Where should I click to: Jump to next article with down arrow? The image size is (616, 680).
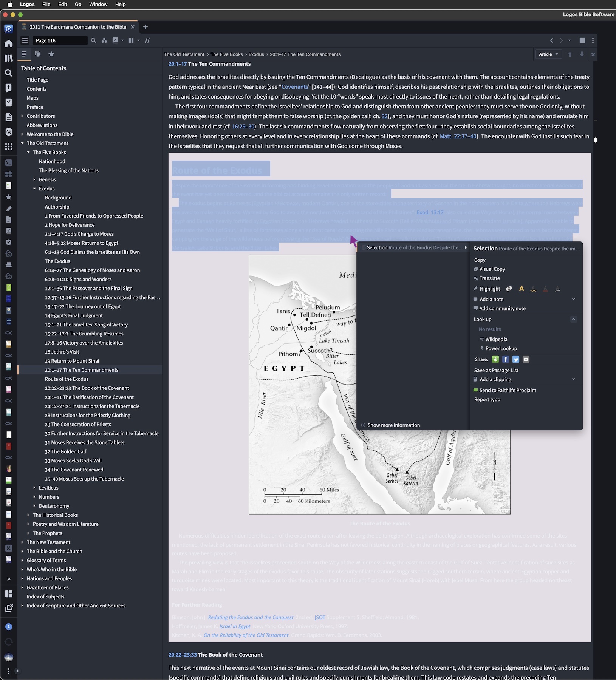point(582,54)
